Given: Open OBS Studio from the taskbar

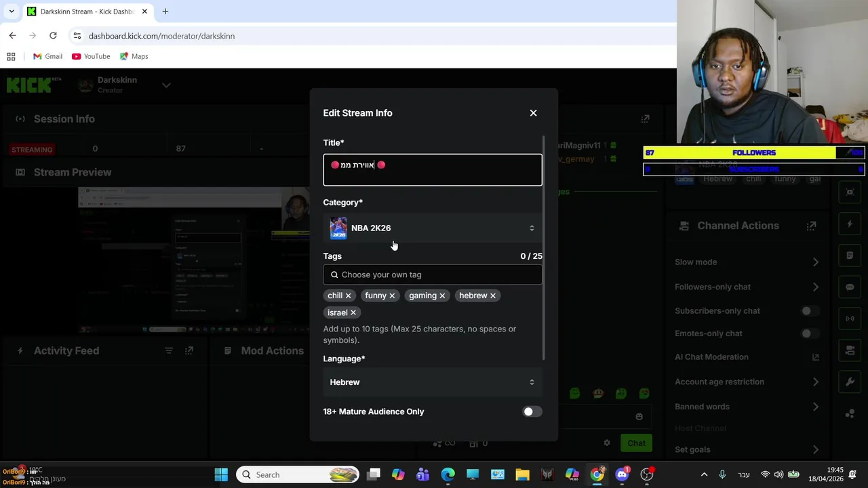Looking at the screenshot, I should (647, 475).
